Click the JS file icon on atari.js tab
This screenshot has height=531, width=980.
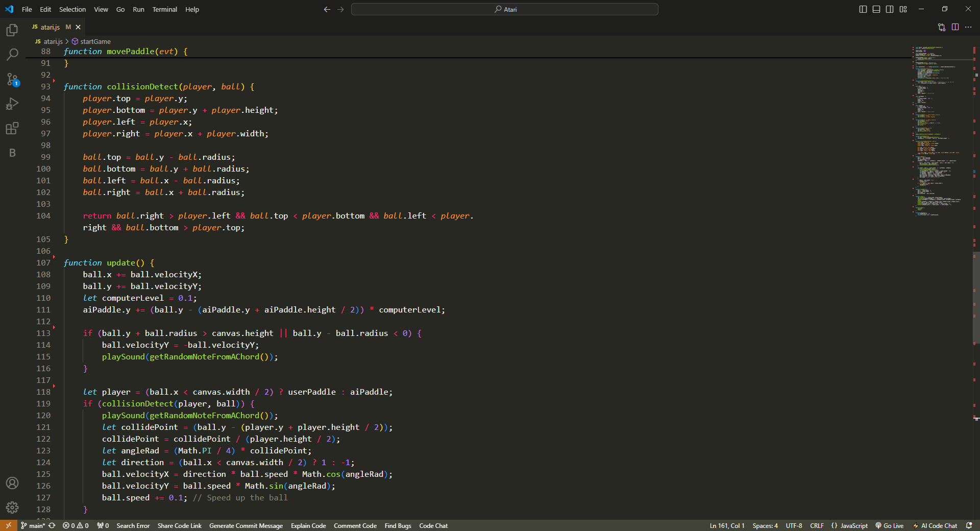35,27
